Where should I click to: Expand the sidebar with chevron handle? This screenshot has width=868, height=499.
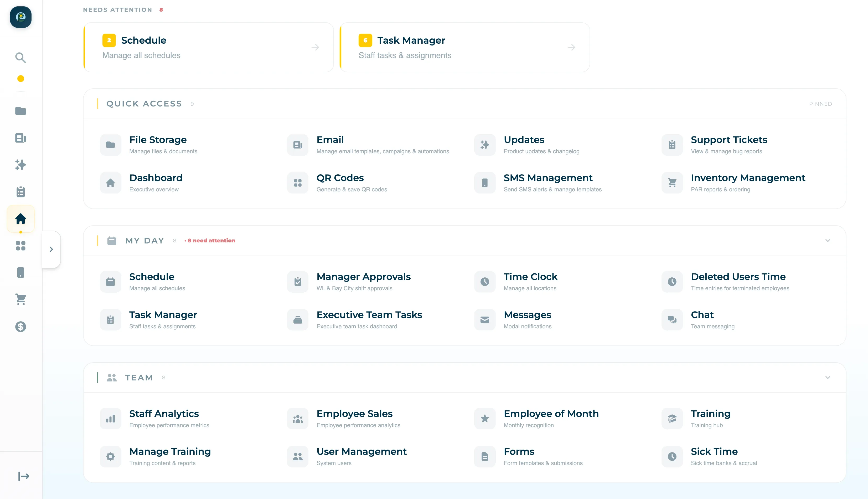tap(51, 249)
